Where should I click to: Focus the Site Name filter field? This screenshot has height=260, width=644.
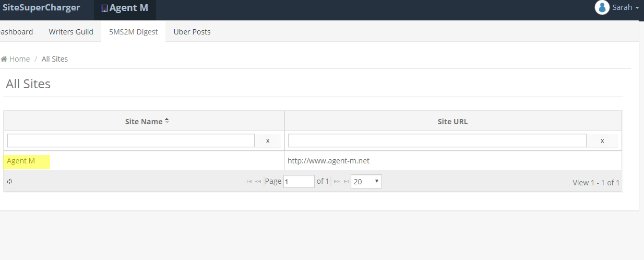130,140
